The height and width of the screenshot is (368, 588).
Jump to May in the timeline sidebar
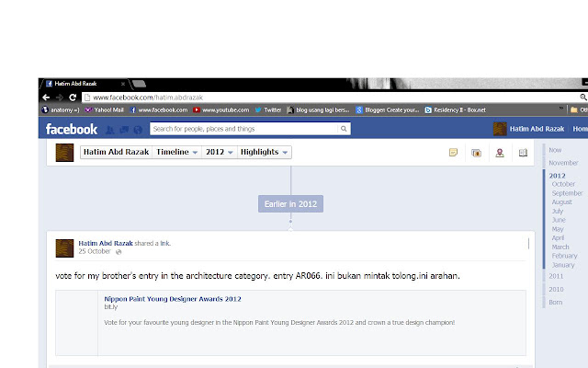558,229
